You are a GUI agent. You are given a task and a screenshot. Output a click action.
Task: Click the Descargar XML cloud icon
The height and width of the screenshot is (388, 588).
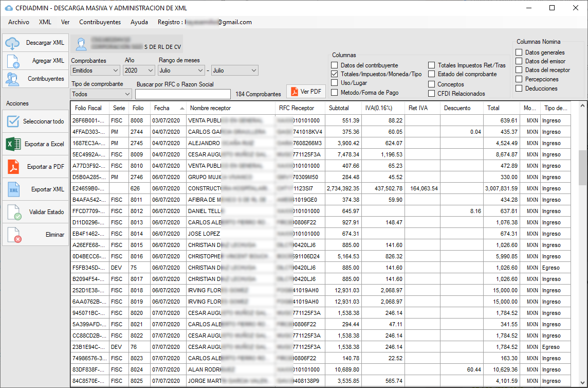(x=12, y=43)
